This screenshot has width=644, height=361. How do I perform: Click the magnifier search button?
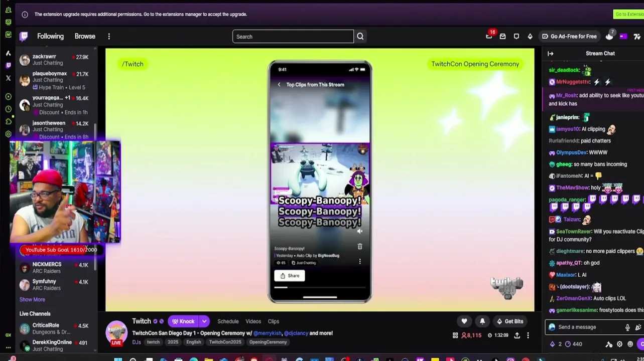pos(360,37)
